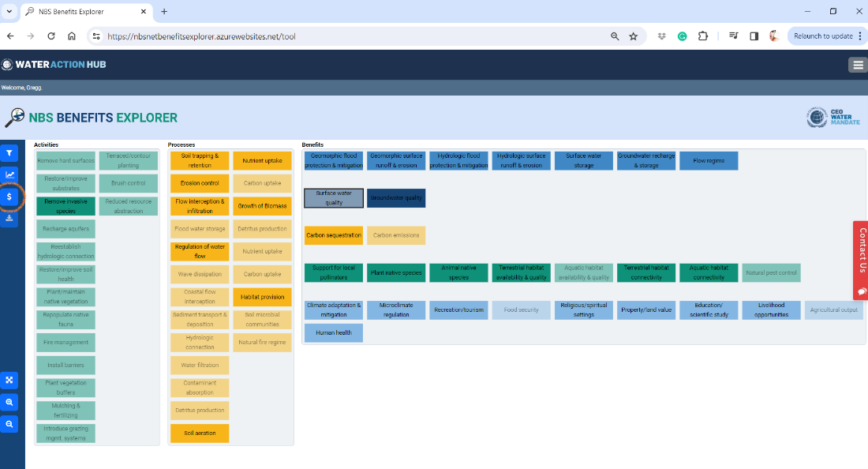Select the Surface water storage benefit
This screenshot has width=868, height=469.
(x=583, y=160)
